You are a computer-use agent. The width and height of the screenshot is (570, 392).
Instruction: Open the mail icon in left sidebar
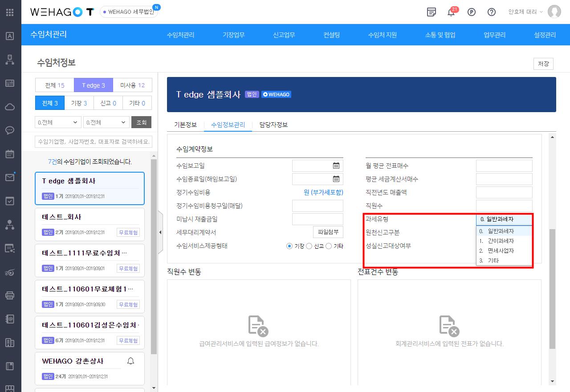10,178
